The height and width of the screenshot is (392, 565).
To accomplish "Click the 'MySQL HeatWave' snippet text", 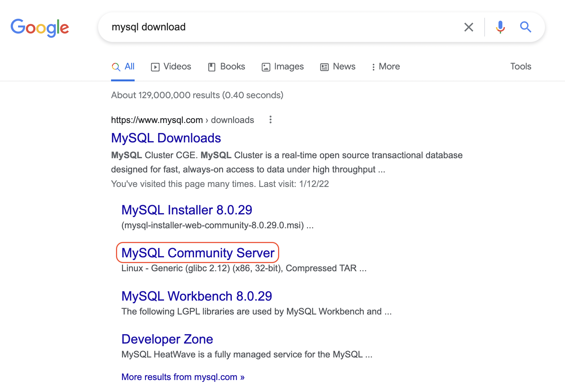I will (247, 355).
